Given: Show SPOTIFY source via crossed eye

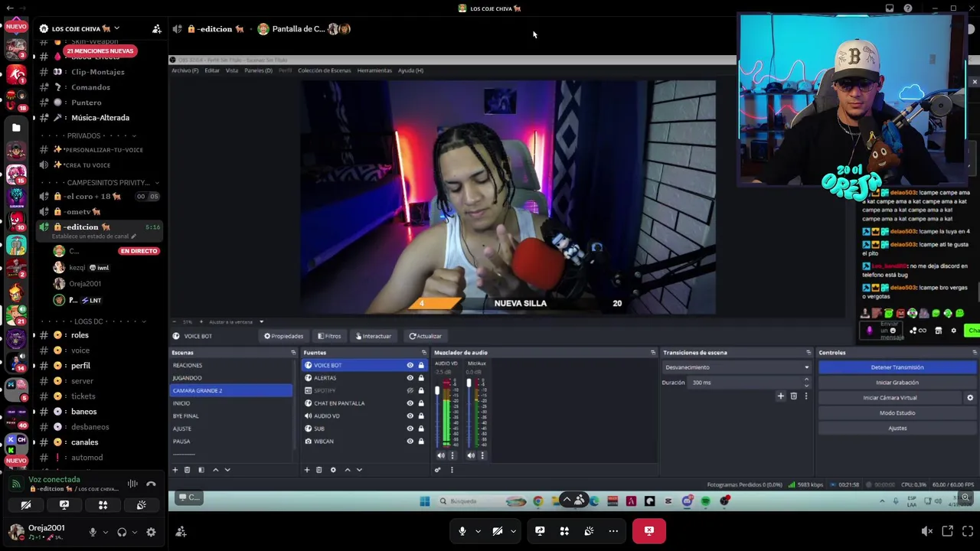Looking at the screenshot, I should [410, 391].
